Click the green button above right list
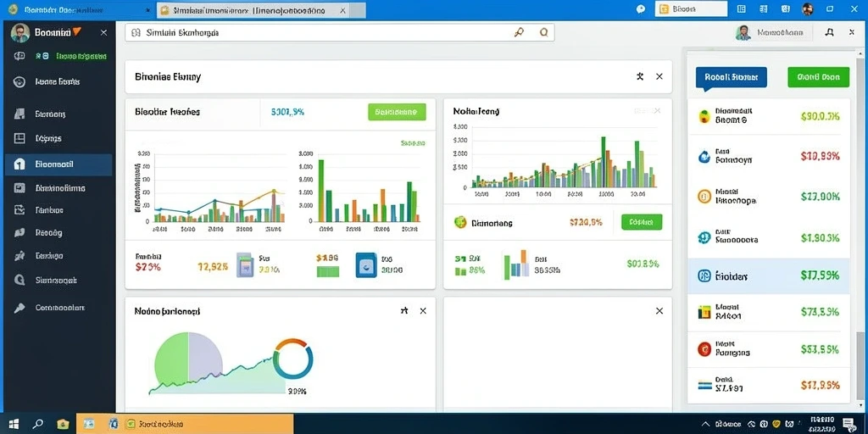868x434 pixels. click(818, 77)
